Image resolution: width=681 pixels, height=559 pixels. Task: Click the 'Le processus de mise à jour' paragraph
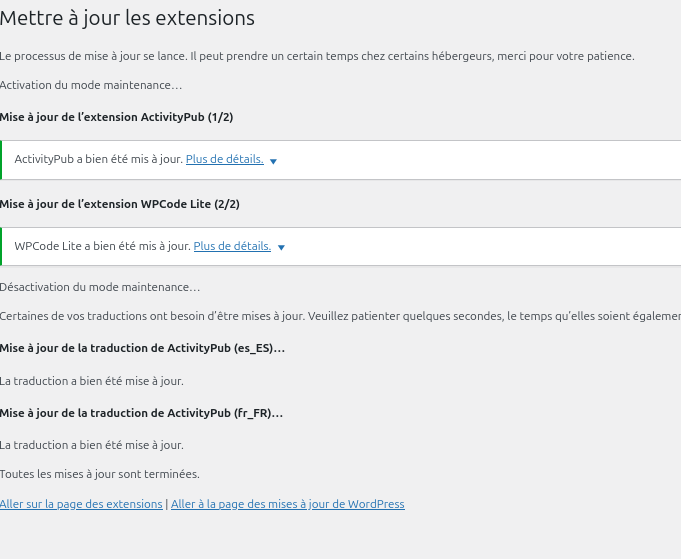(317, 56)
